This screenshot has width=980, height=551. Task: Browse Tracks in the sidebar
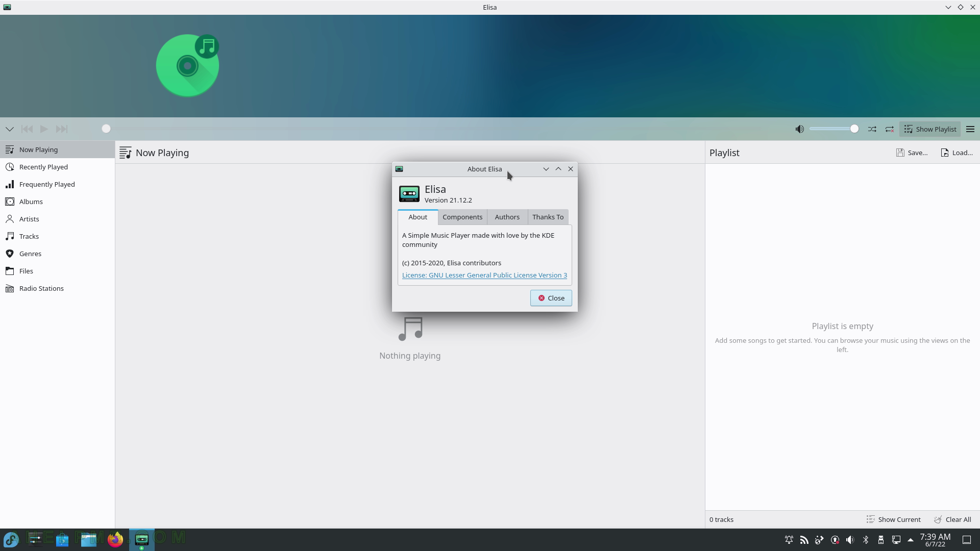pos(57,236)
